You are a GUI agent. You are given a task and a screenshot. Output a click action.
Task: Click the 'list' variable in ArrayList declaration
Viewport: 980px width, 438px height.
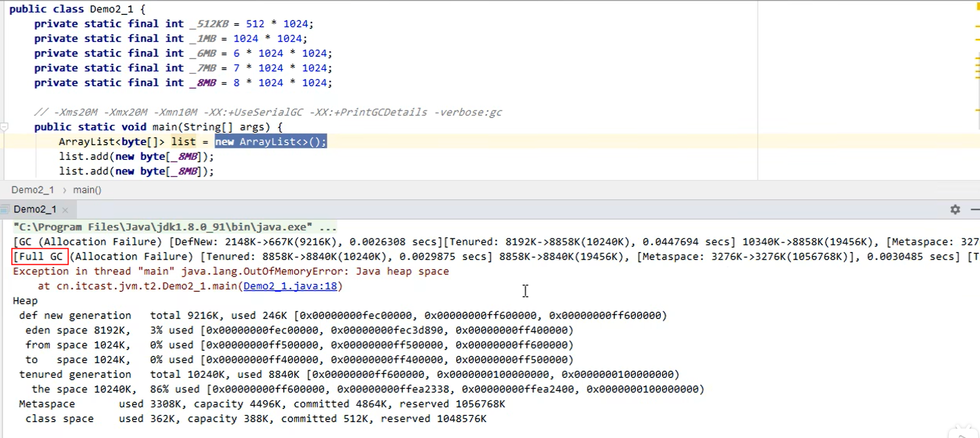[183, 142]
